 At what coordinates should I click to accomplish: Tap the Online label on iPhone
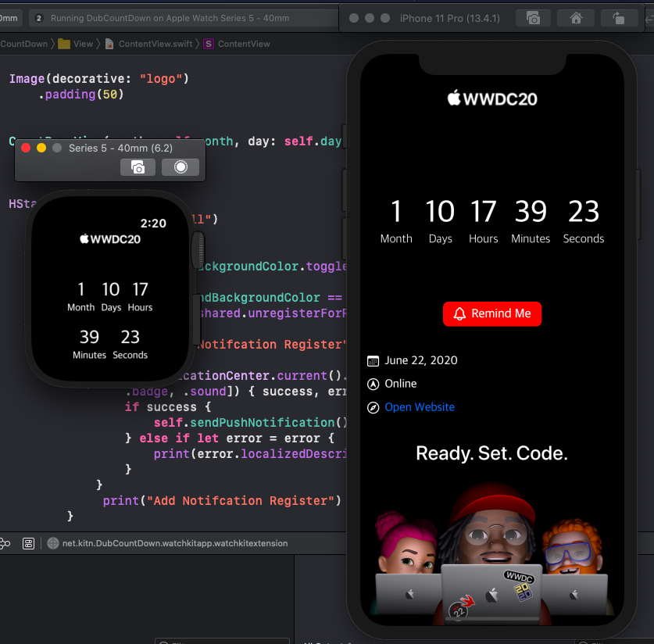point(400,384)
